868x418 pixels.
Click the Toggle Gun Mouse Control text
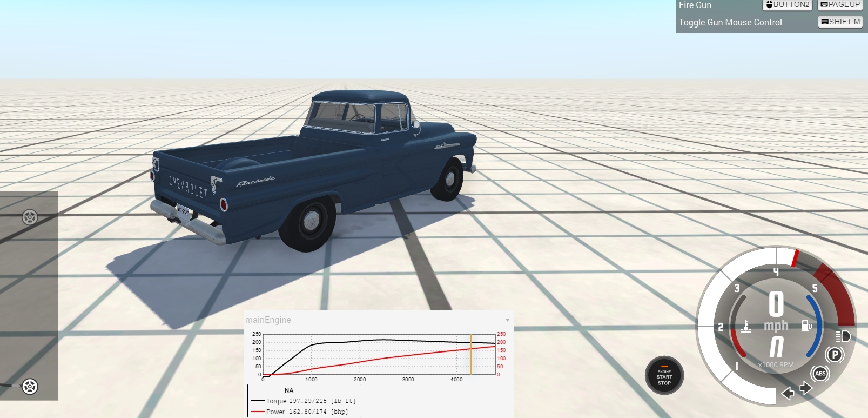tap(730, 22)
